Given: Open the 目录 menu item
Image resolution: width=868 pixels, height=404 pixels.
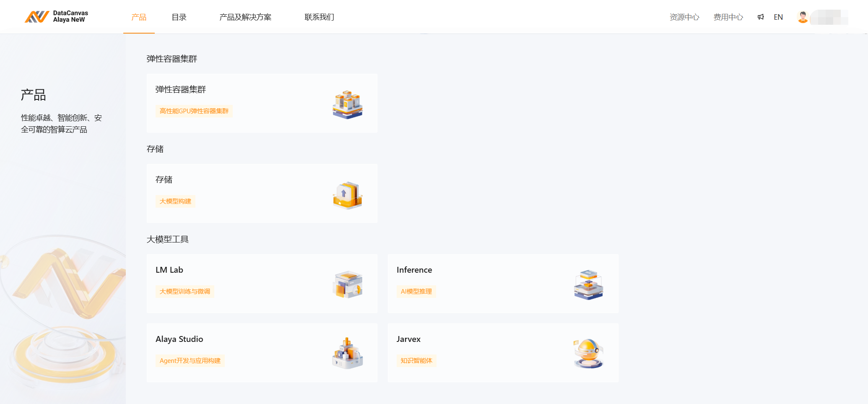Looking at the screenshot, I should (179, 17).
